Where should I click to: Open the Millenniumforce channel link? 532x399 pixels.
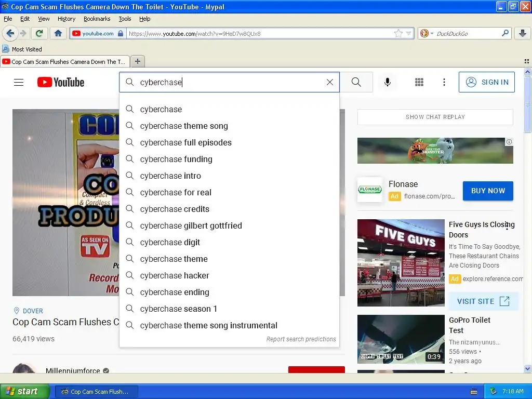click(73, 370)
